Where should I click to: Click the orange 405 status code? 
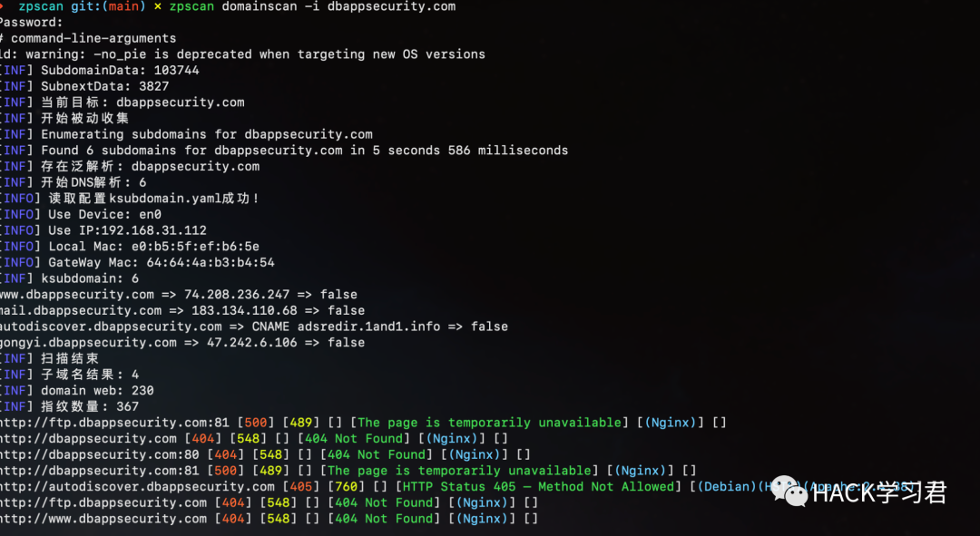point(300,487)
